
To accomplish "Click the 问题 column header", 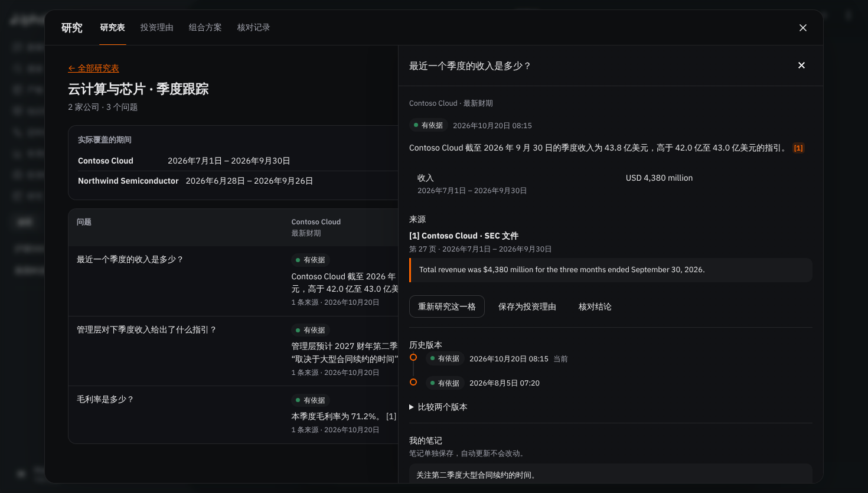I will coord(84,222).
